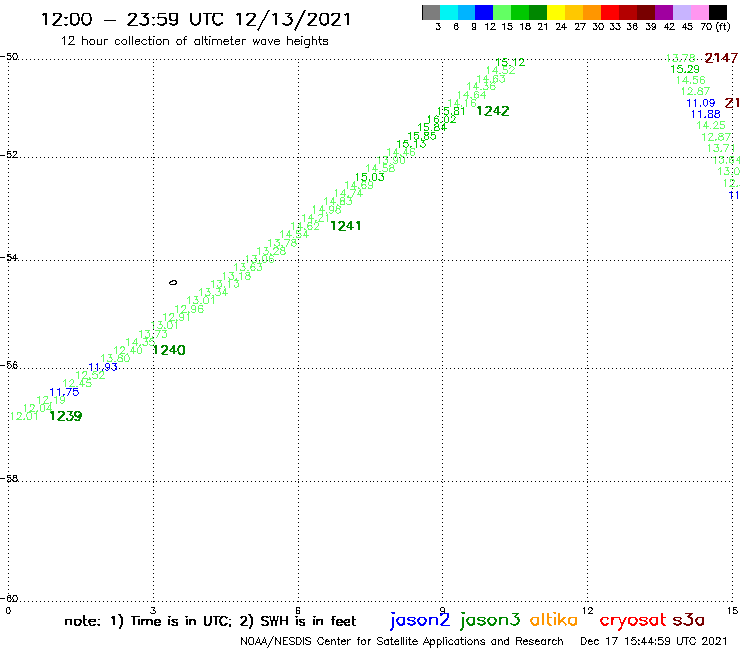Select the yellow 24 ft legend swatch

(x=556, y=12)
